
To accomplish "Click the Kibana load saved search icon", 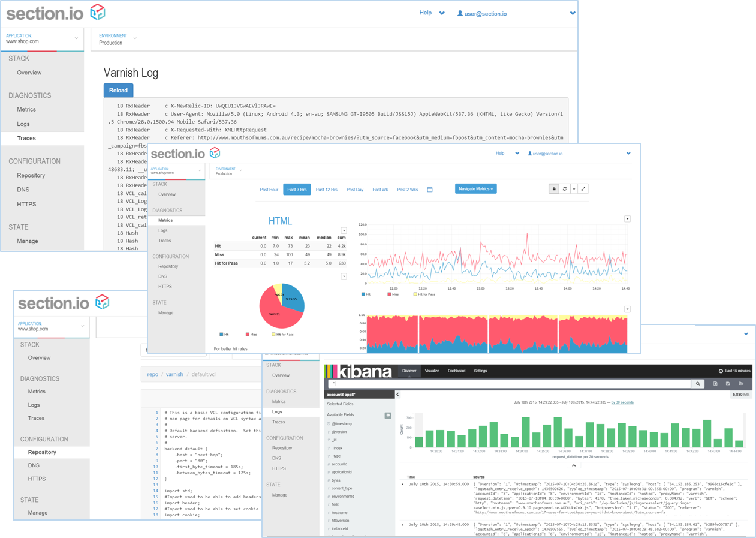I will (x=741, y=384).
